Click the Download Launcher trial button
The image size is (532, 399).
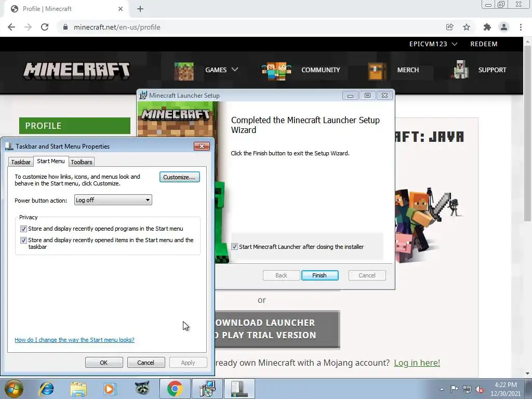(277, 329)
